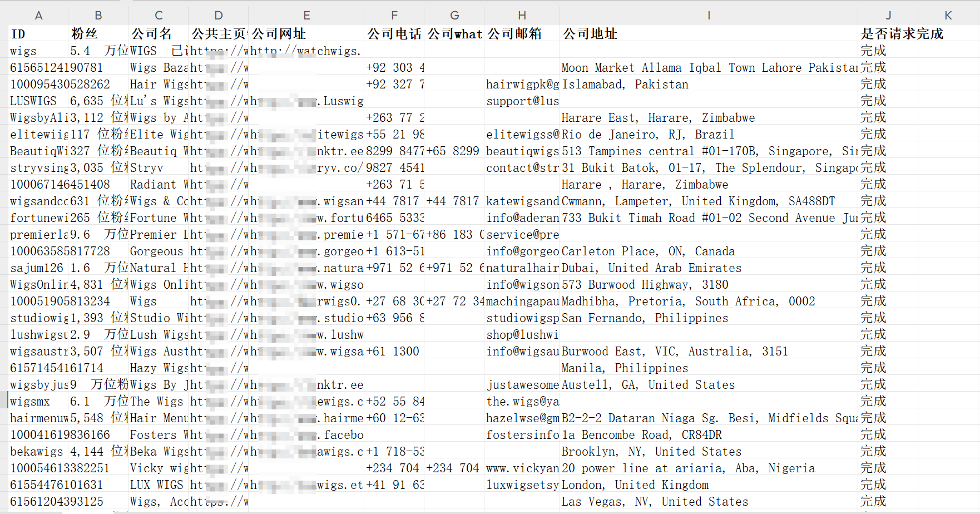Select company name Gorgeous cell

(x=159, y=251)
